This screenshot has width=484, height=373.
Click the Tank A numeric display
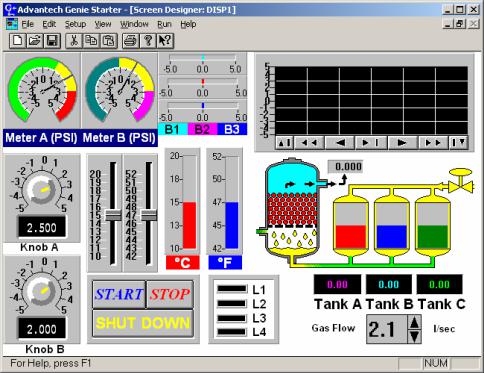(x=337, y=284)
